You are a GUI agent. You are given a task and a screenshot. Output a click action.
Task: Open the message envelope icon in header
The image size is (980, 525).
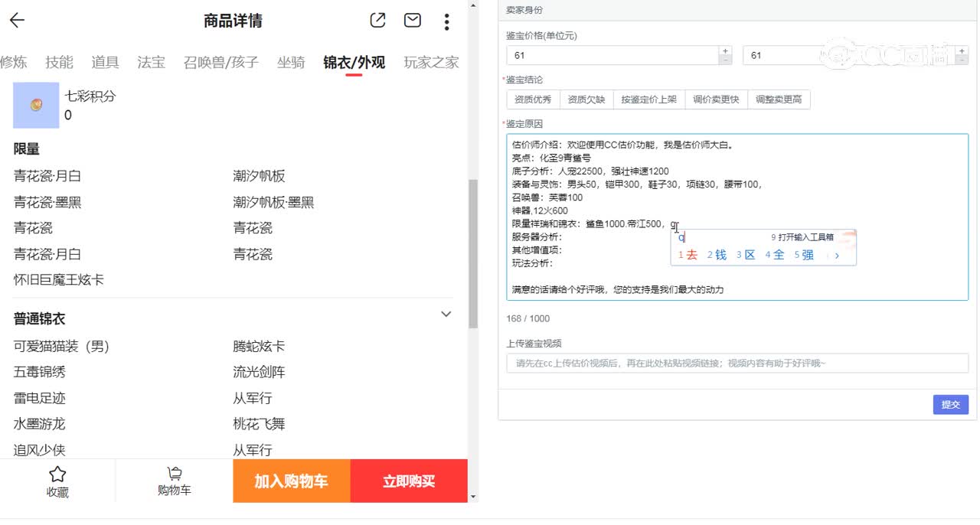pyautogui.click(x=412, y=21)
